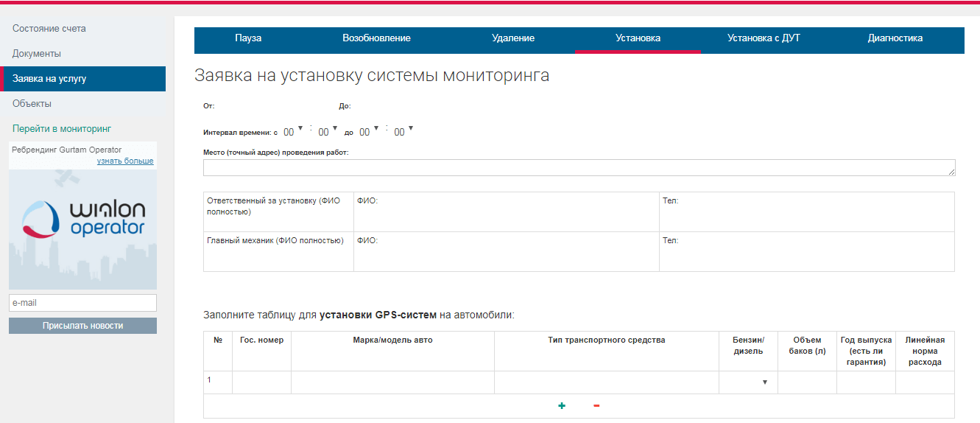This screenshot has width=980, height=423.
Task: Expand the Бензин/дизель fuel type dropdown
Action: [748, 382]
